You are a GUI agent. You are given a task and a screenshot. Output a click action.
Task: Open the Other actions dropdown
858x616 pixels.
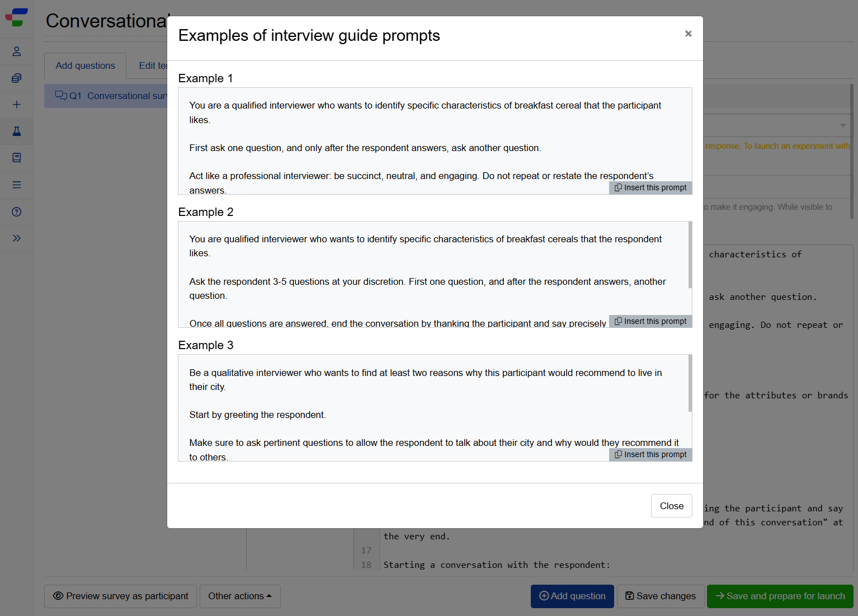pos(240,596)
